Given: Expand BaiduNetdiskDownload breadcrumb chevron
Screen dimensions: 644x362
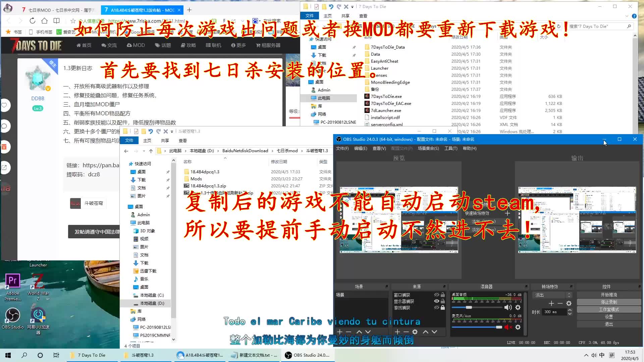Looking at the screenshot, I should click(x=272, y=151).
